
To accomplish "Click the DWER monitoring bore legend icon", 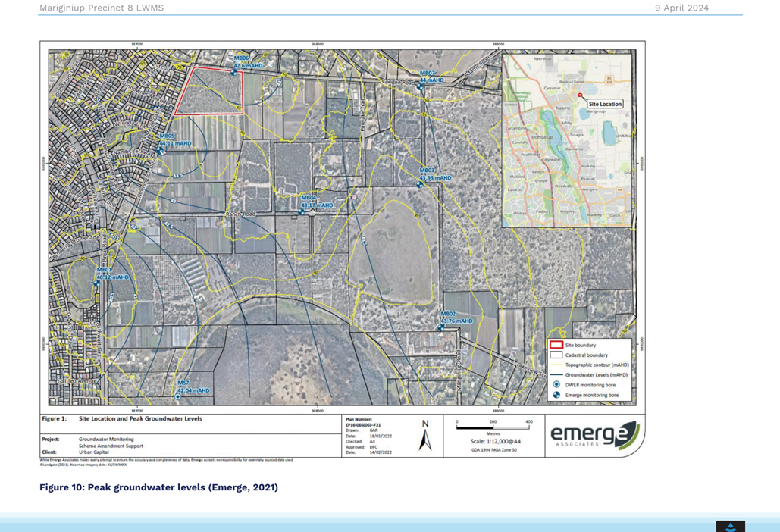I will click(556, 384).
